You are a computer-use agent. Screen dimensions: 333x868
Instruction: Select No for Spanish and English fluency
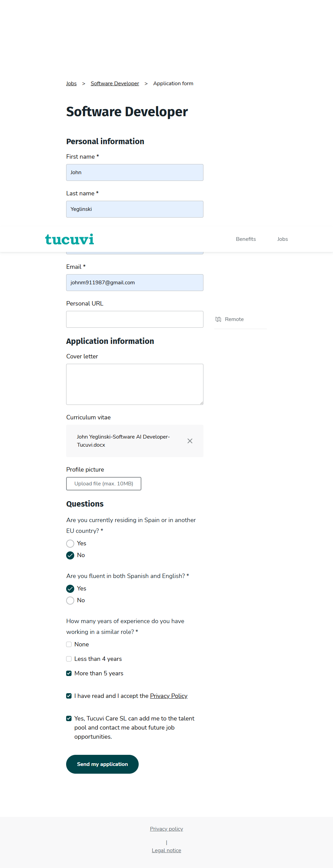point(70,601)
